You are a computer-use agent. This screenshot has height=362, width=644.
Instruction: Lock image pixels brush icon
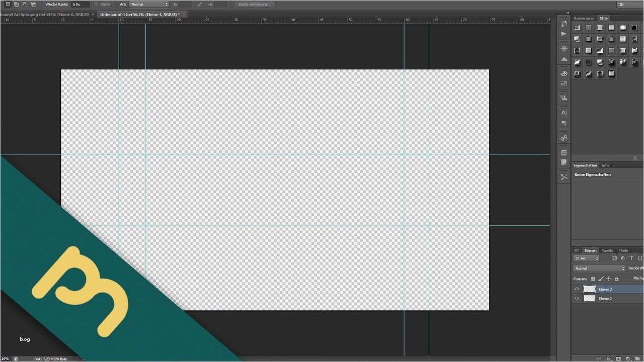point(601,279)
